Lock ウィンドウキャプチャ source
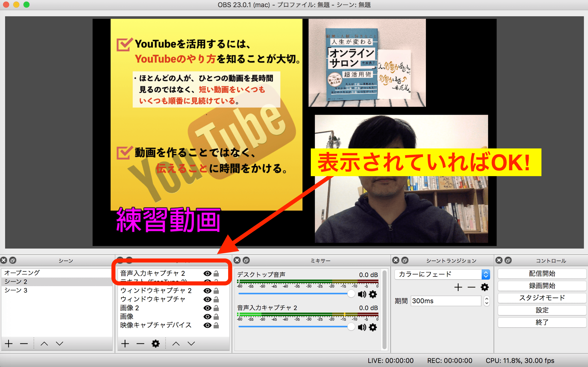This screenshot has height=367, width=588. 216,299
